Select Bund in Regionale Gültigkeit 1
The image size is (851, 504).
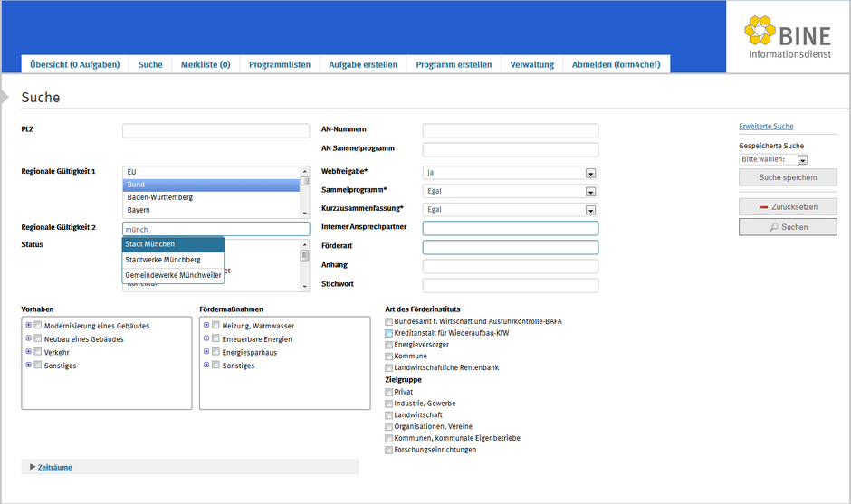click(211, 185)
